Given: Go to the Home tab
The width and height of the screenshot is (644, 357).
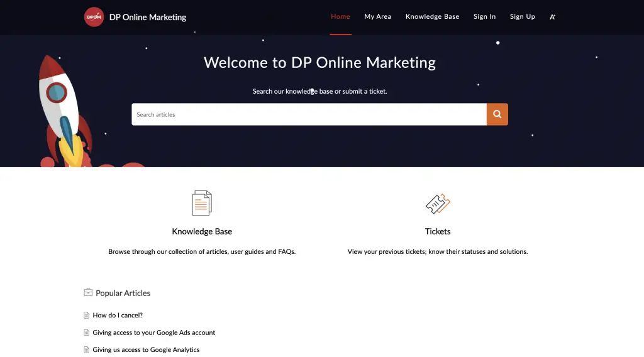Looking at the screenshot, I should pyautogui.click(x=340, y=16).
